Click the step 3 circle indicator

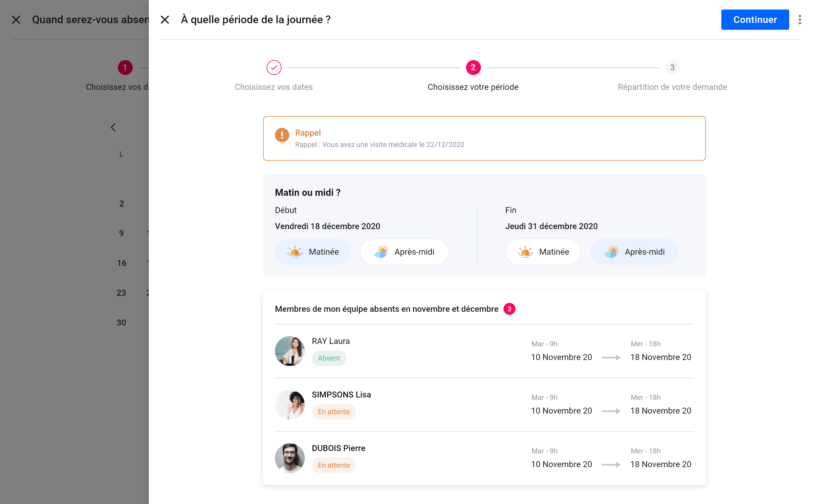672,68
